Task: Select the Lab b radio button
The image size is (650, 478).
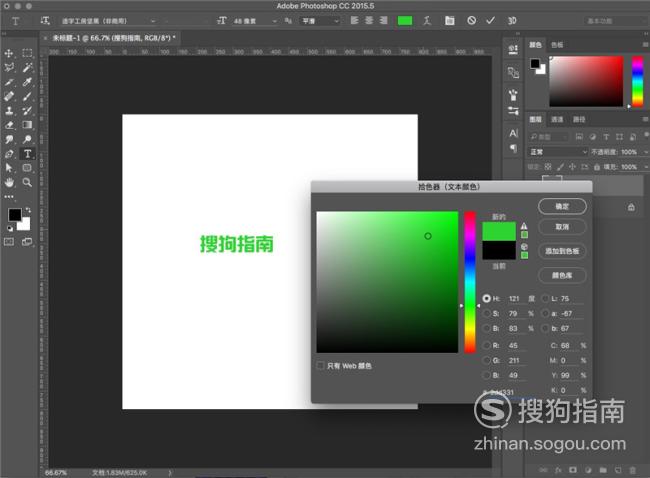Action: pos(546,328)
